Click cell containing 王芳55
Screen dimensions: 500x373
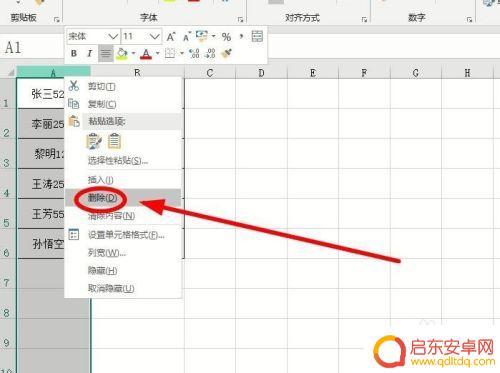pyautogui.click(x=40, y=214)
